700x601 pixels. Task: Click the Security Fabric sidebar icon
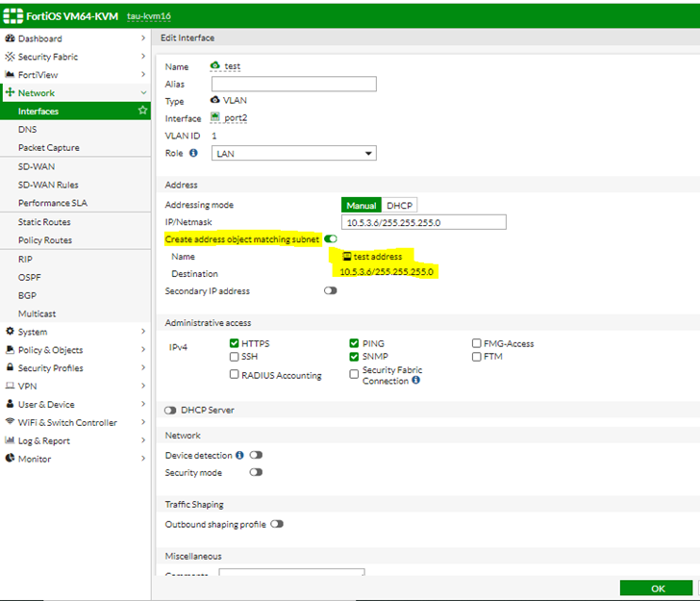point(10,57)
